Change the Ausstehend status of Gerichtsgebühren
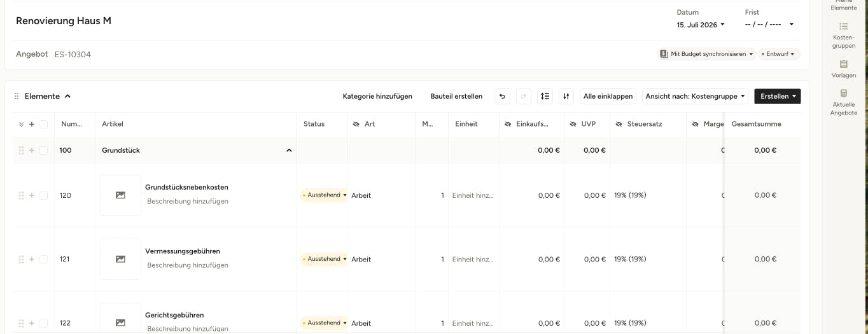868x334 pixels. coord(325,323)
